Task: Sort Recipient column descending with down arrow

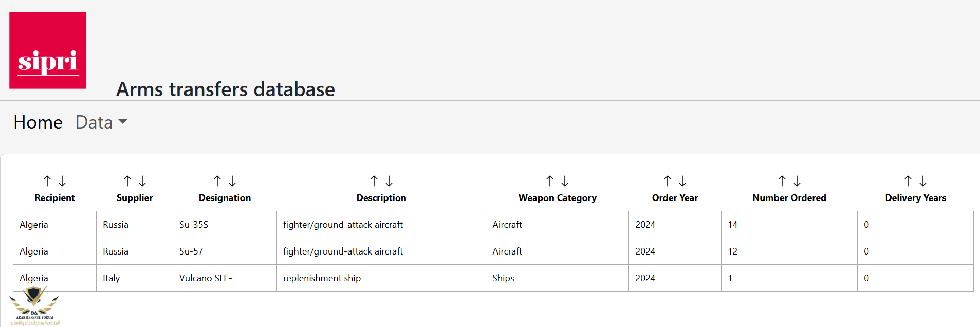Action: [62, 181]
